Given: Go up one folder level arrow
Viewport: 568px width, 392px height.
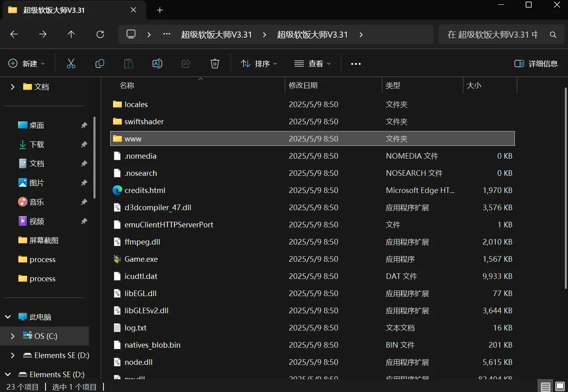Looking at the screenshot, I should coord(71,34).
